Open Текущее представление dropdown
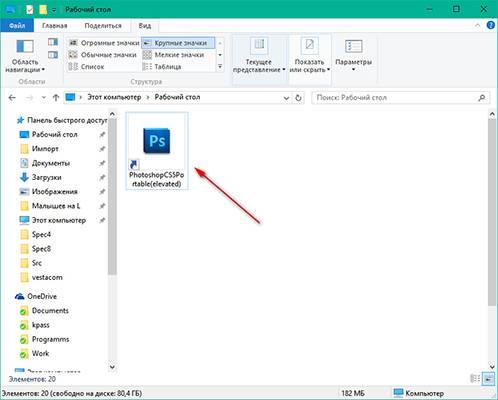Screen dimensions: 498x400 point(259,56)
